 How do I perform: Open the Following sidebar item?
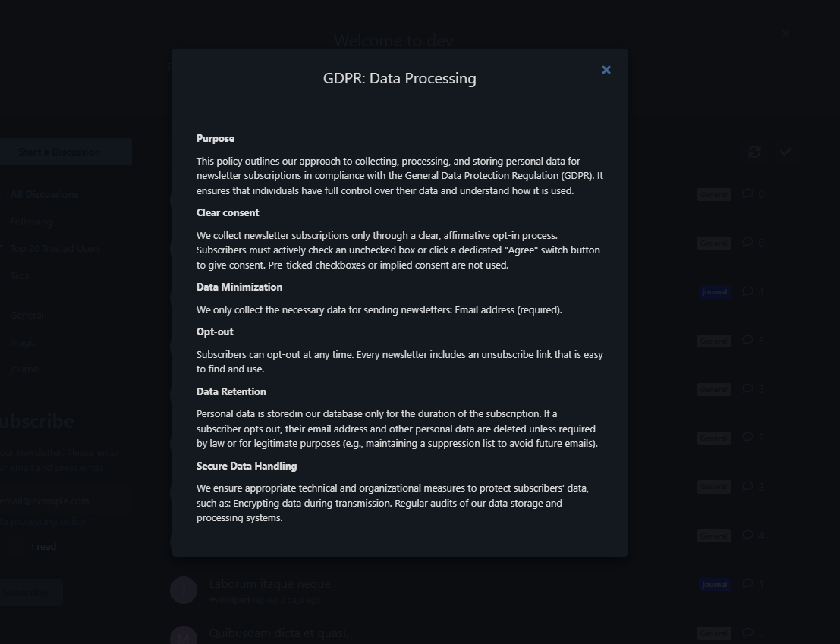[x=31, y=221]
